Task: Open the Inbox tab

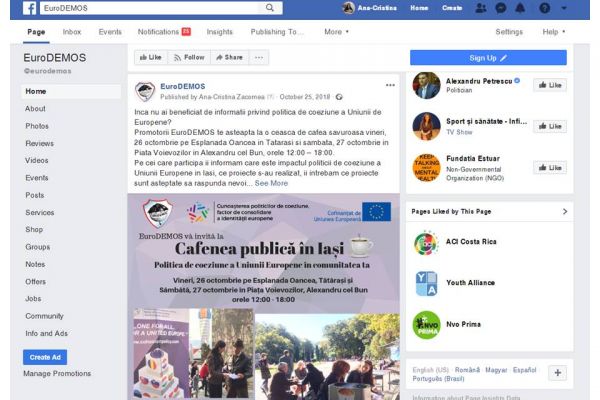Action: click(72, 32)
